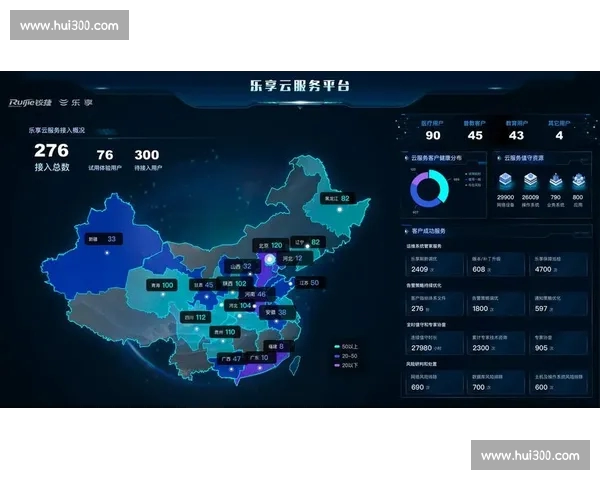Click the 云服务值守资源 panel heading
This screenshot has width=600, height=480.
click(x=524, y=158)
